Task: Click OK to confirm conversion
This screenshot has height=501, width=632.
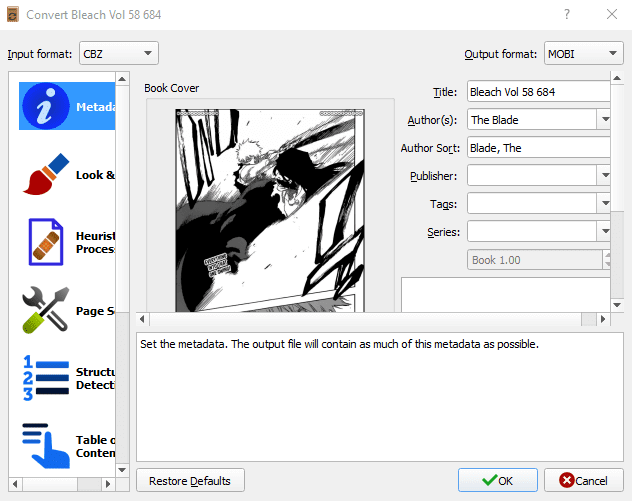Action: [497, 480]
